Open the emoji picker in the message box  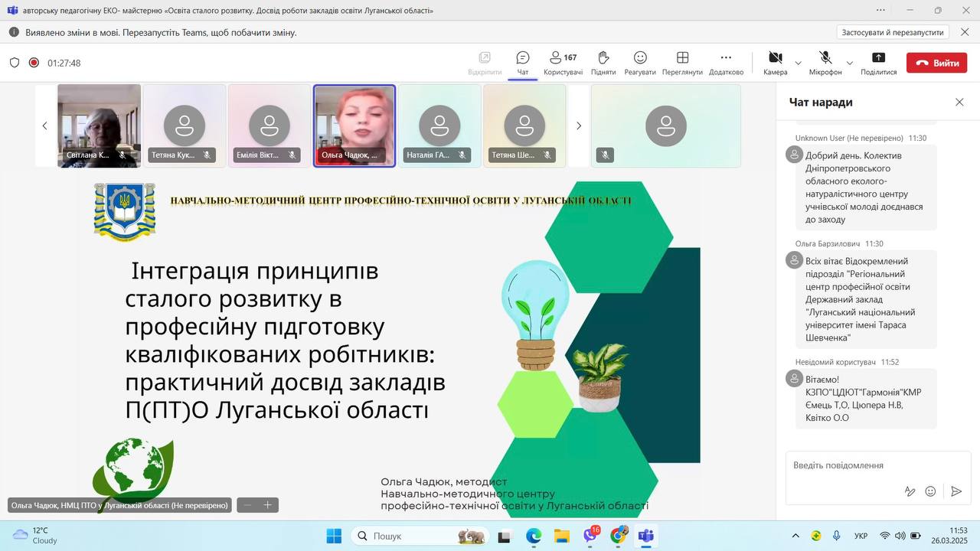pyautogui.click(x=930, y=491)
